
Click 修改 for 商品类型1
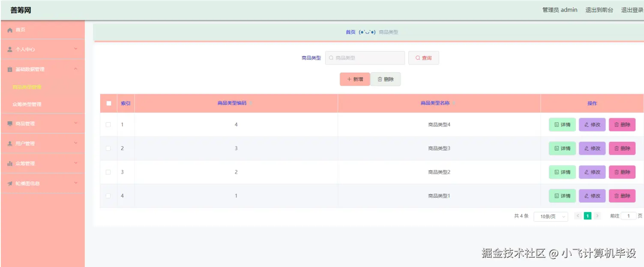592,196
